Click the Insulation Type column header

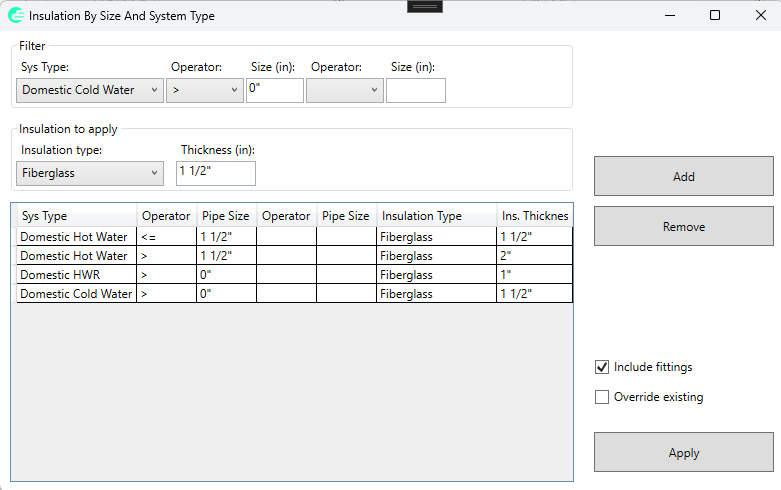436,216
